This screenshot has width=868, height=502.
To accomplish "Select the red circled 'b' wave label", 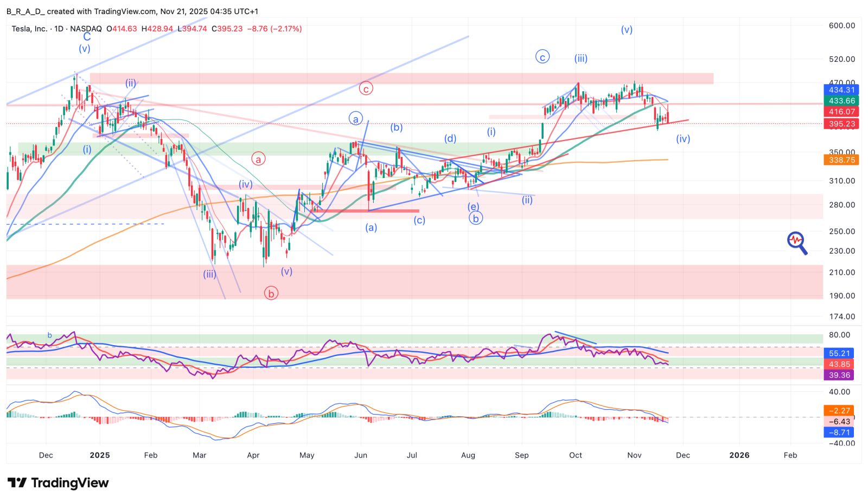I will (271, 293).
